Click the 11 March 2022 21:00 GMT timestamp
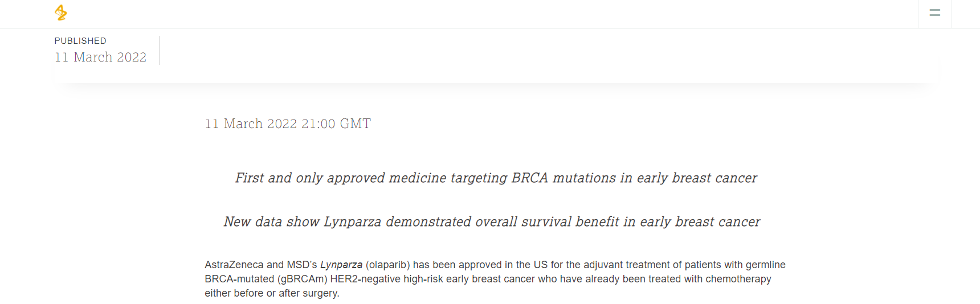The height and width of the screenshot is (304, 980). point(288,124)
